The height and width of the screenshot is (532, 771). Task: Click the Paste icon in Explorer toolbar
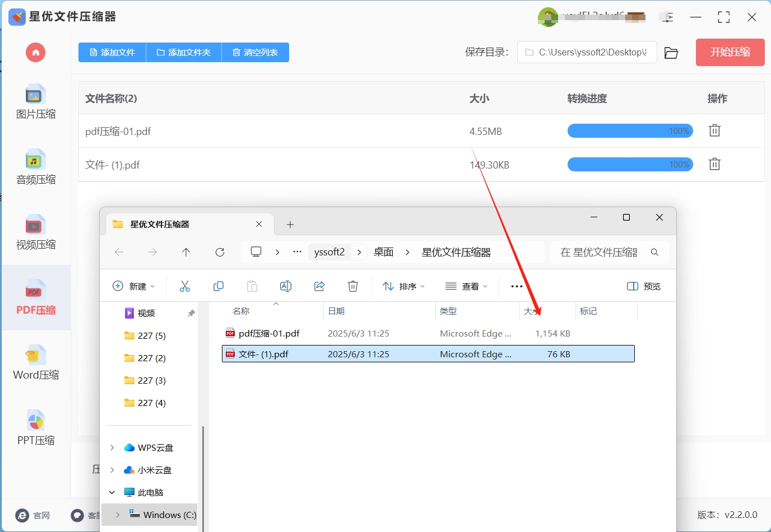pyautogui.click(x=252, y=286)
